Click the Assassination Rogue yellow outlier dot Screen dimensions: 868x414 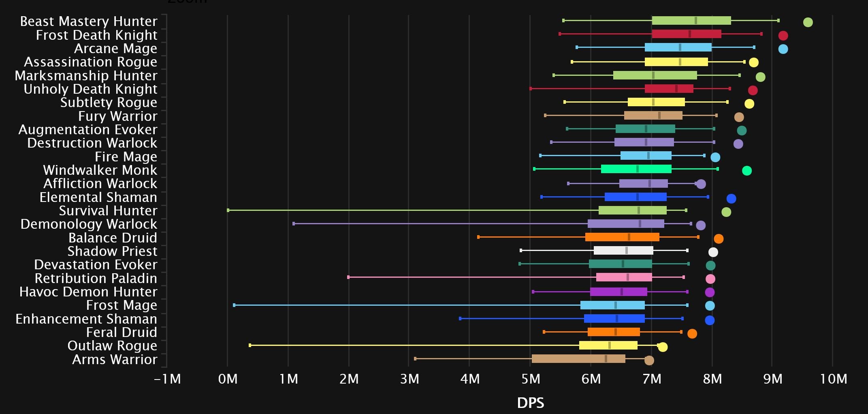tap(753, 62)
